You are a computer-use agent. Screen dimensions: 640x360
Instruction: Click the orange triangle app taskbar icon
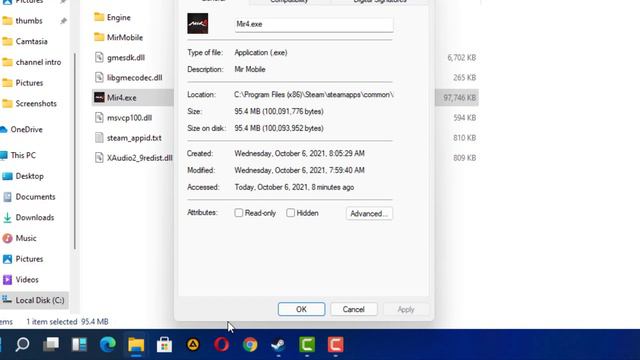click(193, 345)
